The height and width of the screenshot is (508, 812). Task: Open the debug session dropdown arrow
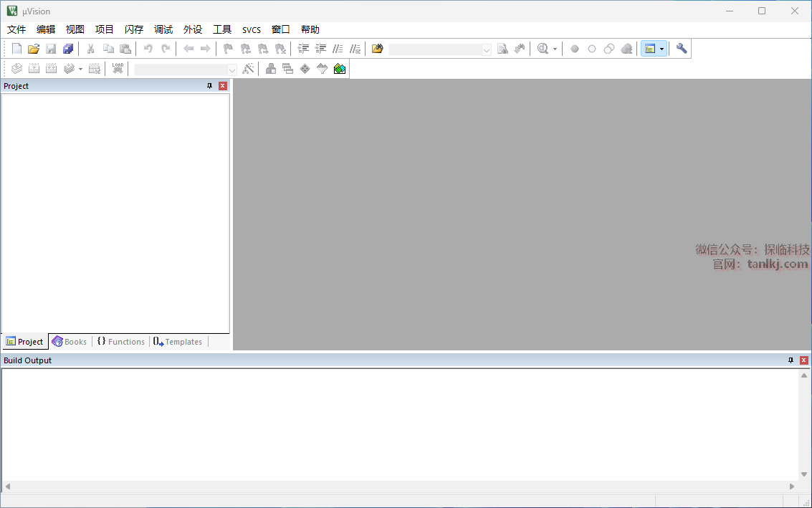point(555,49)
